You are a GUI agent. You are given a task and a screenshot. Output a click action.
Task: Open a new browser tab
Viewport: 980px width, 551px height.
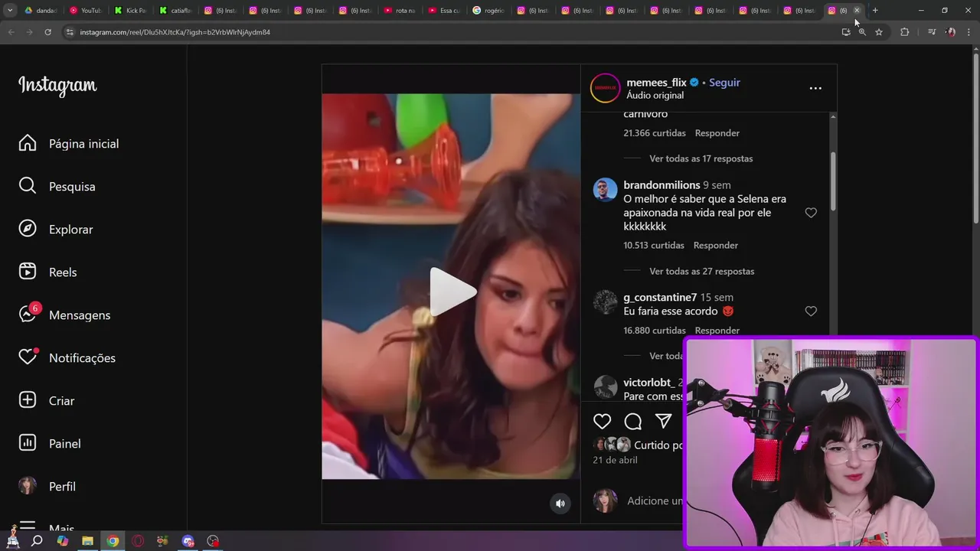[x=875, y=10]
